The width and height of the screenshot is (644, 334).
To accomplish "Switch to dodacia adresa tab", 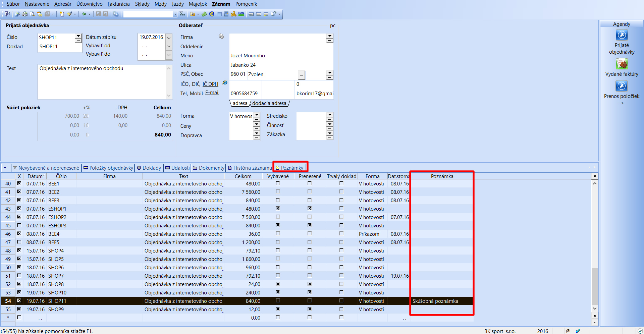I will tap(269, 103).
